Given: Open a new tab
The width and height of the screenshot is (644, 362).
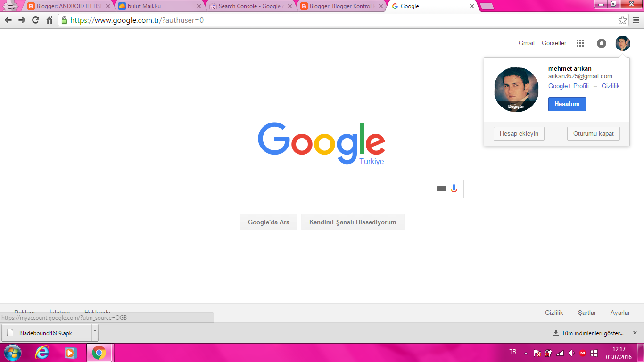Looking at the screenshot, I should click(x=487, y=7).
